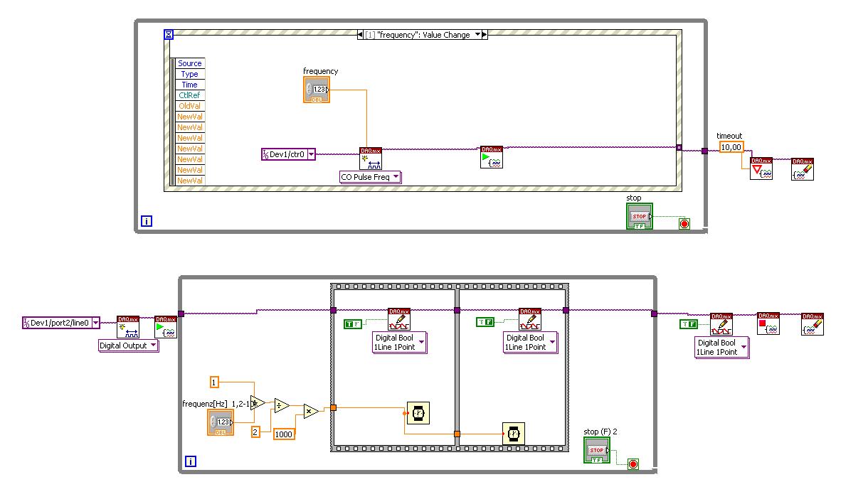Click the event structure timeout hourglass terminal
The image size is (868, 482).
169,34
